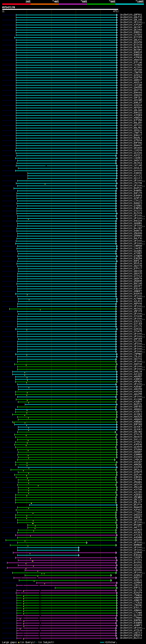
Task: Select the query name AV547170
Action: 8,7
